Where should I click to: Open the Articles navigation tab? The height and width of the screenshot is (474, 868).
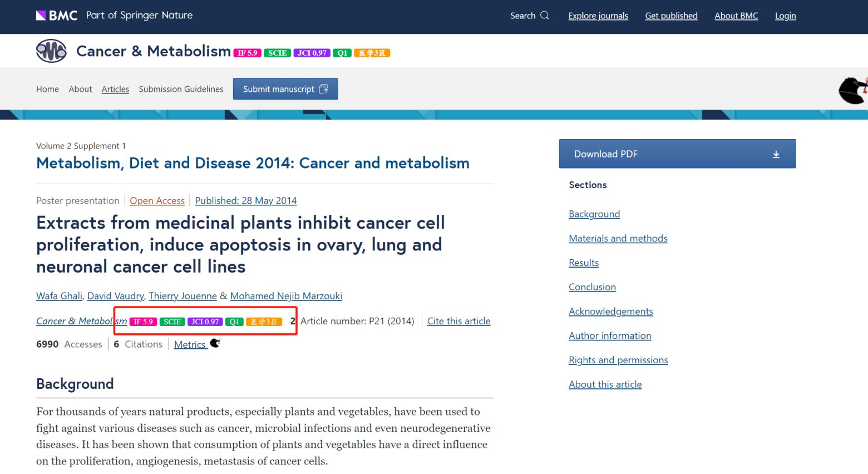coord(115,89)
